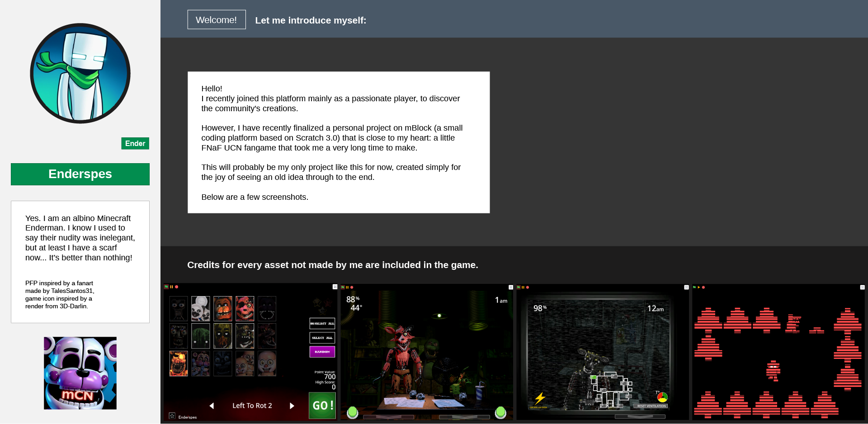Click the High Score 0 readout
Screen dimensions: 868x424
[x=325, y=385]
